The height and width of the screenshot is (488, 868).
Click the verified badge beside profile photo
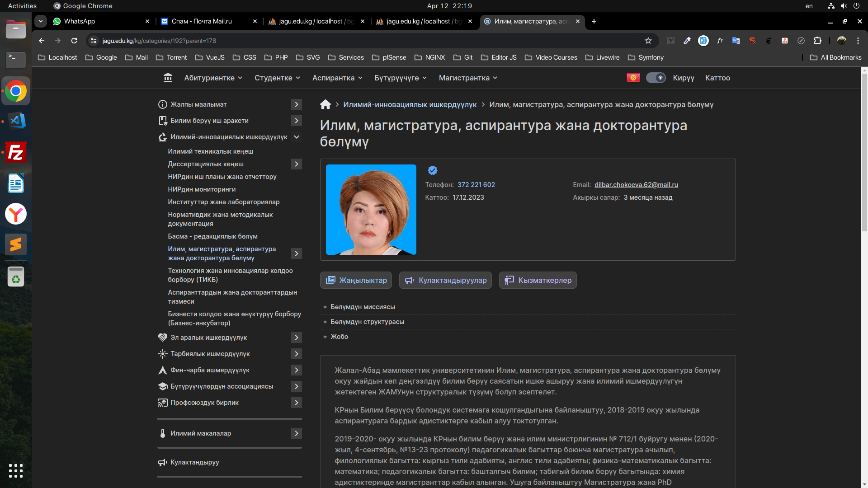coord(433,170)
